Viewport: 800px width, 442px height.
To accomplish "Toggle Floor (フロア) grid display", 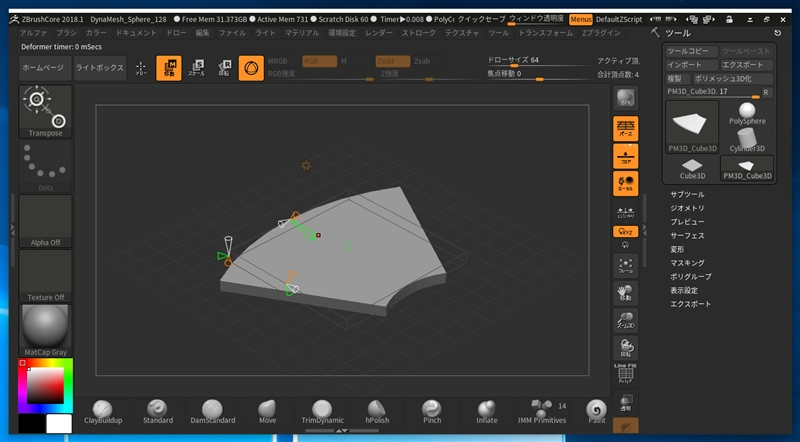I will click(626, 156).
